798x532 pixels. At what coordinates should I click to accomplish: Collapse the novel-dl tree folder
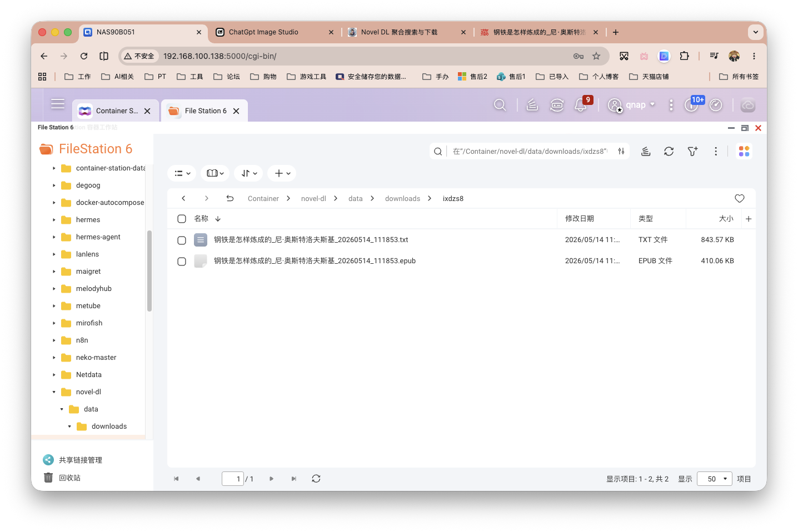click(54, 392)
